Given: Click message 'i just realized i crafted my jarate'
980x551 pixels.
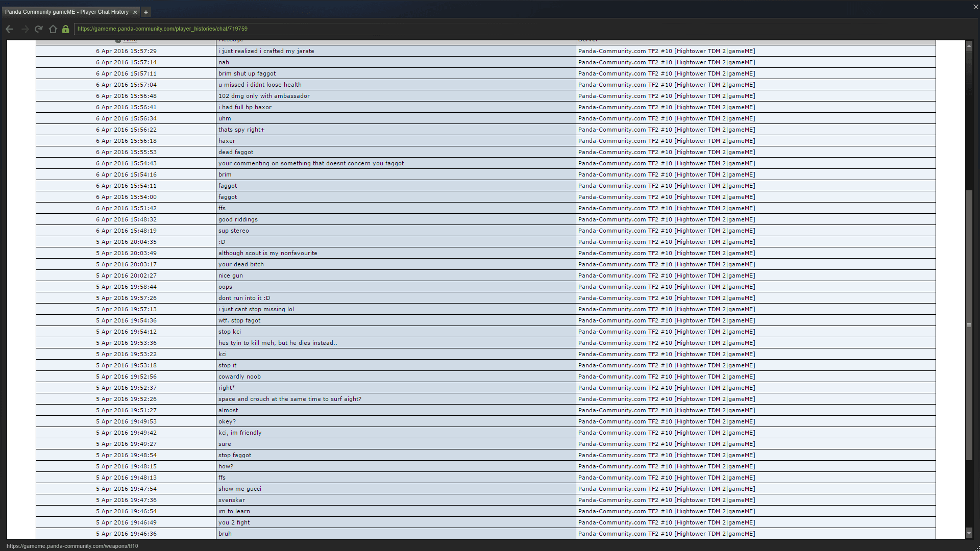Looking at the screenshot, I should 266,51.
